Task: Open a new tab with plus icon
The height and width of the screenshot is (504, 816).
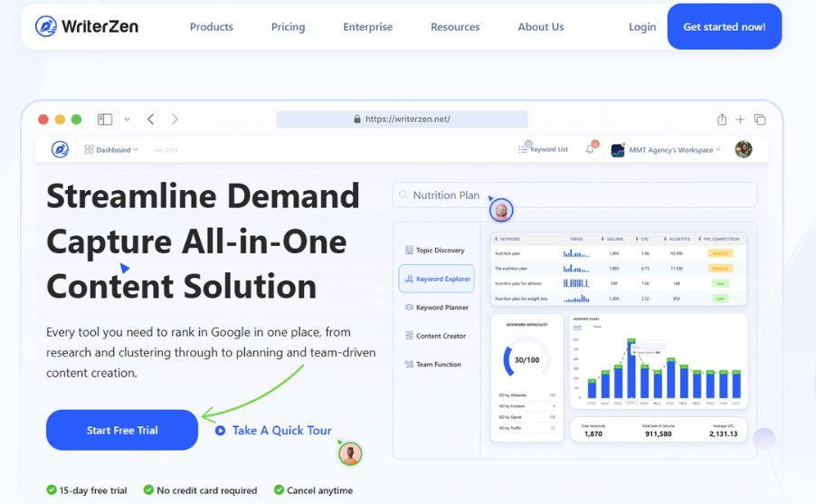Action: (x=740, y=119)
